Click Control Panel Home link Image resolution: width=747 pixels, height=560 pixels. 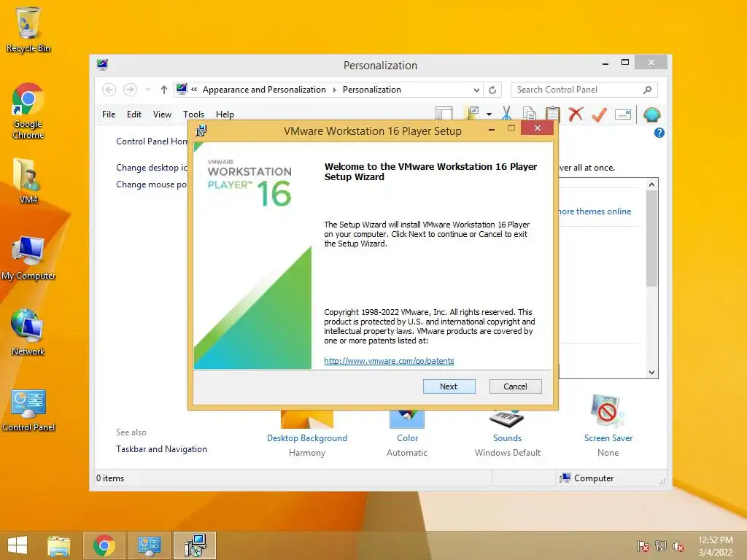coord(152,141)
